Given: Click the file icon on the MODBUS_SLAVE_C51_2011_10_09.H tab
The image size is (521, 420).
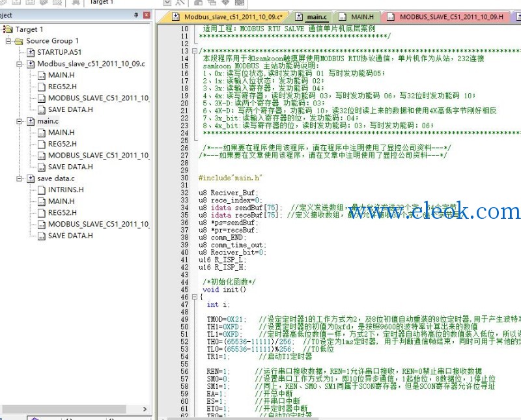Looking at the screenshot, I should [391, 17].
